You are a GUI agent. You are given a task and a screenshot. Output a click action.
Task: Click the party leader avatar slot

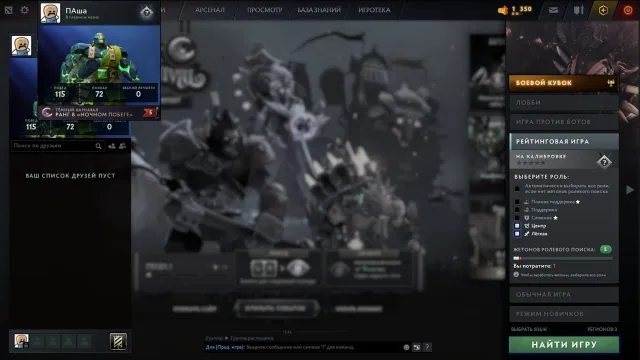21,341
